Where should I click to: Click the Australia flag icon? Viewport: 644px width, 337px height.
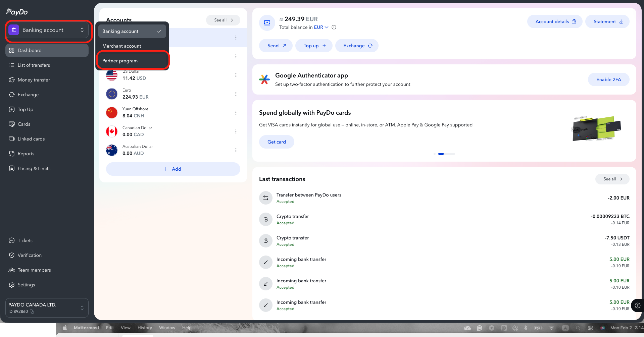coord(112,150)
